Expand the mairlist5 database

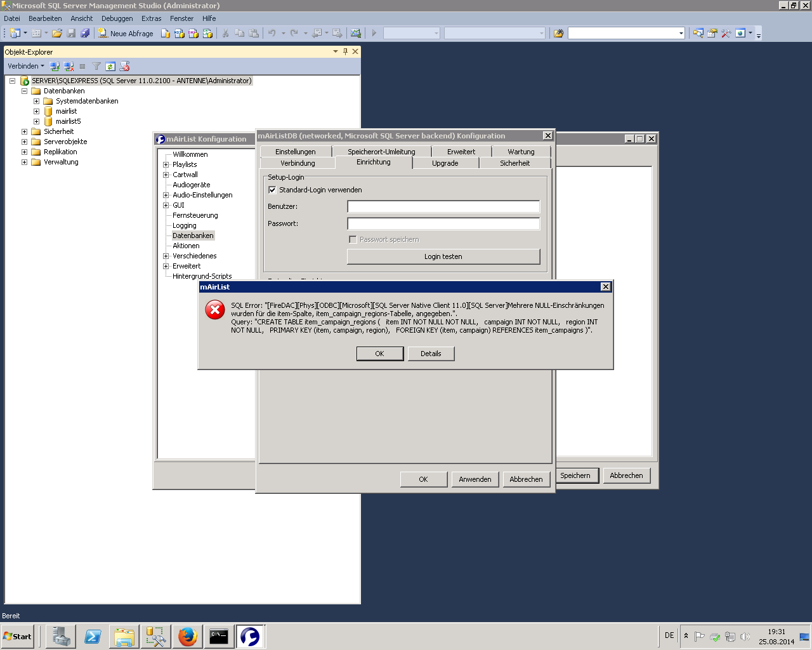pyautogui.click(x=36, y=121)
